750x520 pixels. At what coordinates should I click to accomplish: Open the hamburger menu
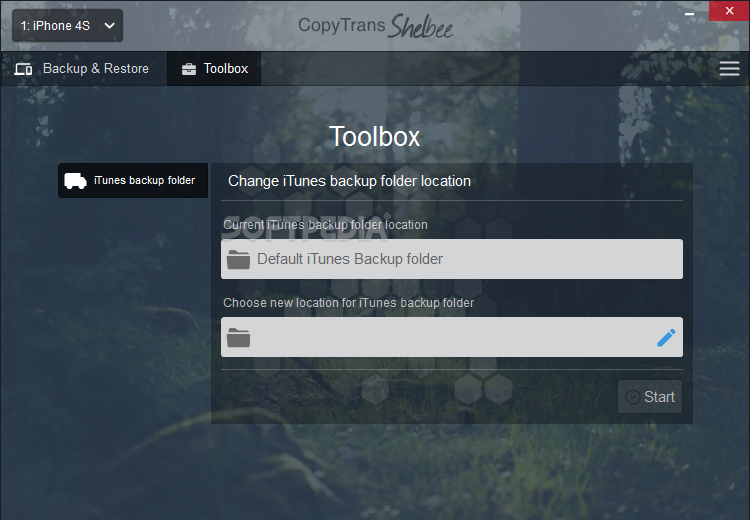729,69
